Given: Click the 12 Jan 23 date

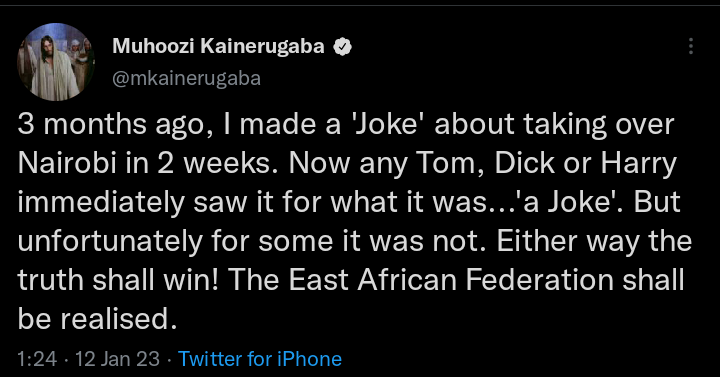Looking at the screenshot, I should tap(118, 359).
